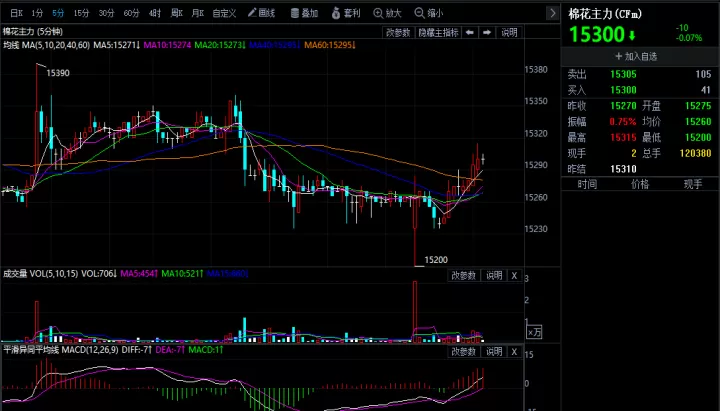Zoom out with the 缩小 magnifier

pyautogui.click(x=428, y=13)
